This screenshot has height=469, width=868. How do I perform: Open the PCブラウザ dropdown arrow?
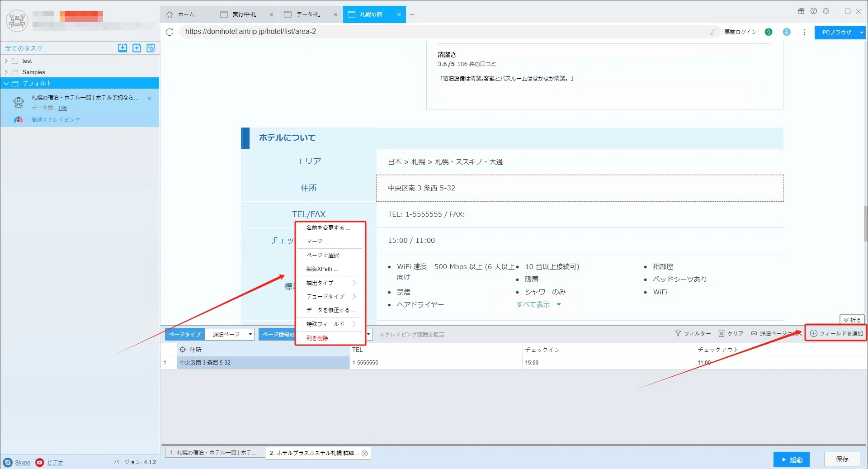[862, 33]
